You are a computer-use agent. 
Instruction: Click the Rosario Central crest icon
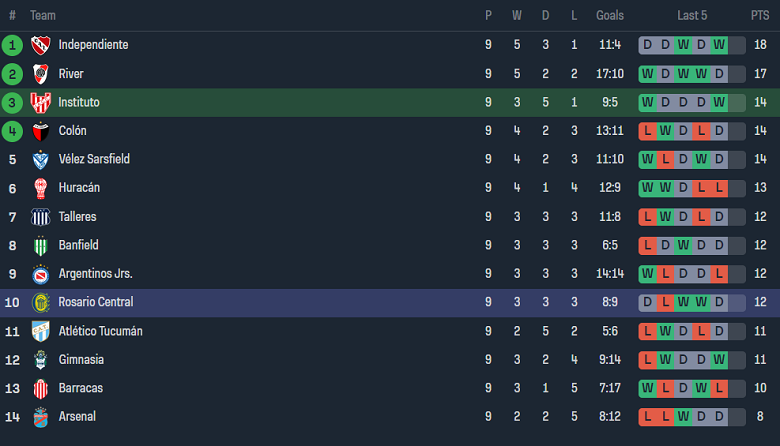(40, 302)
